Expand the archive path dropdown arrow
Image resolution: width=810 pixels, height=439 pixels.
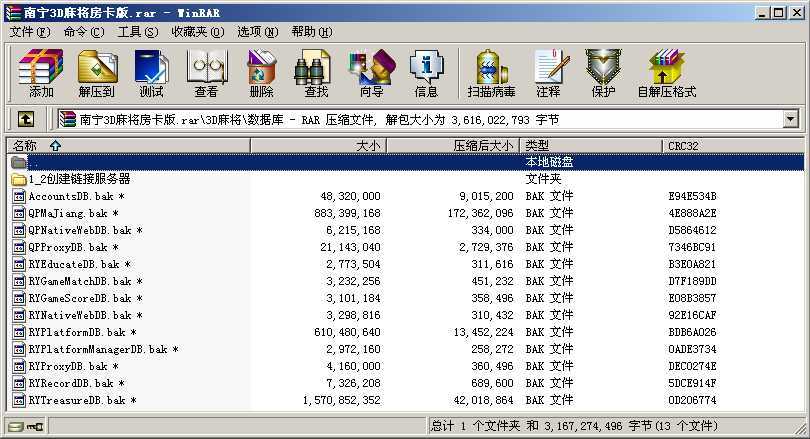click(791, 119)
